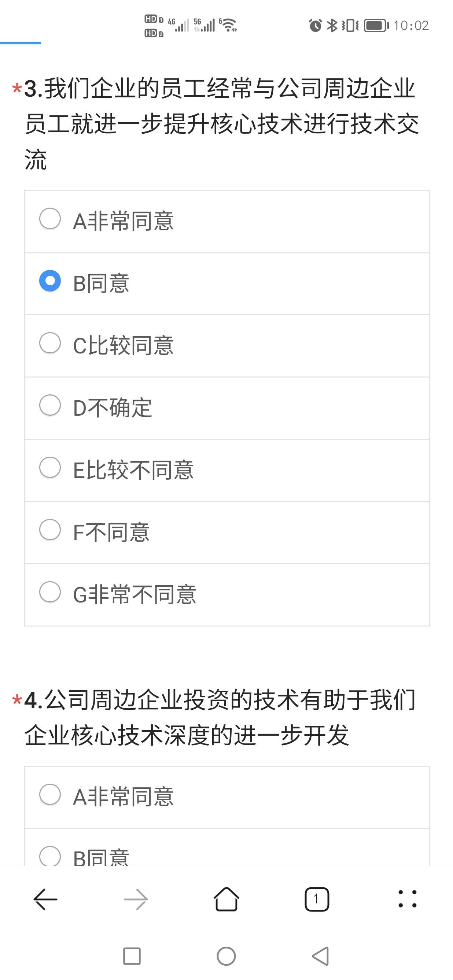Image resolution: width=453 pixels, height=980 pixels.
Task: Tap the blue survey progress bar
Action: click(x=21, y=43)
